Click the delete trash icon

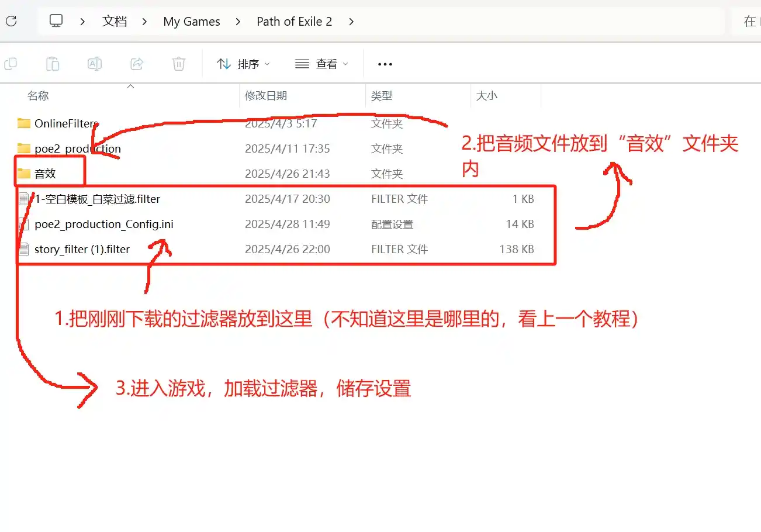tap(179, 64)
